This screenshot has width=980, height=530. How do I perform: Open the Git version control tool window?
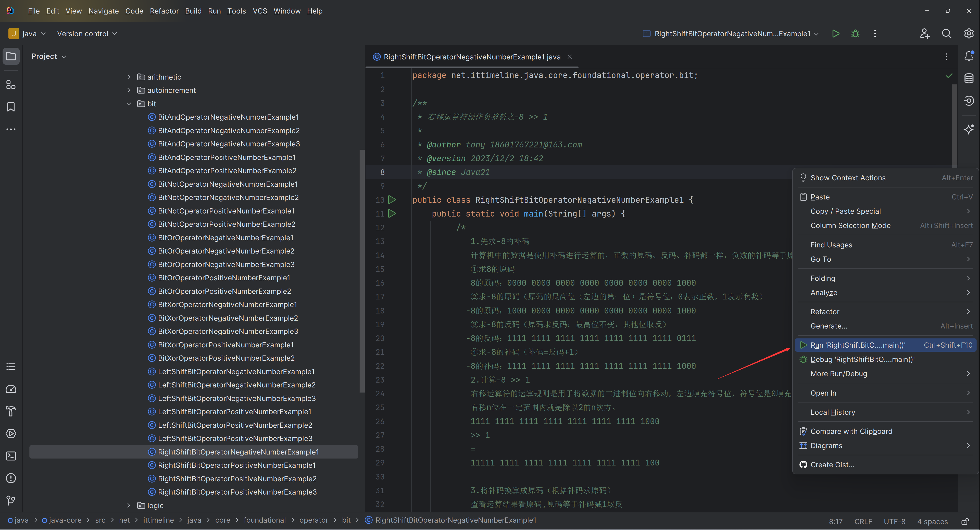pyautogui.click(x=11, y=500)
